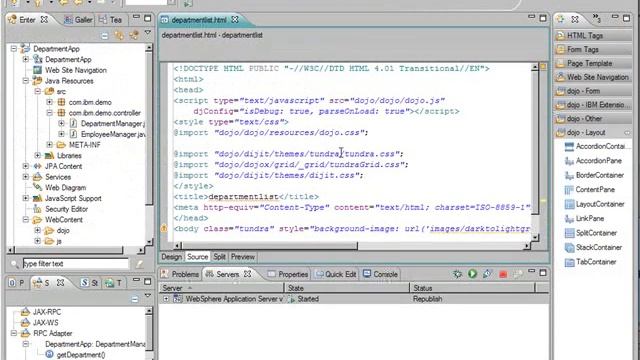Open Form Tags palette drawer

[593, 49]
